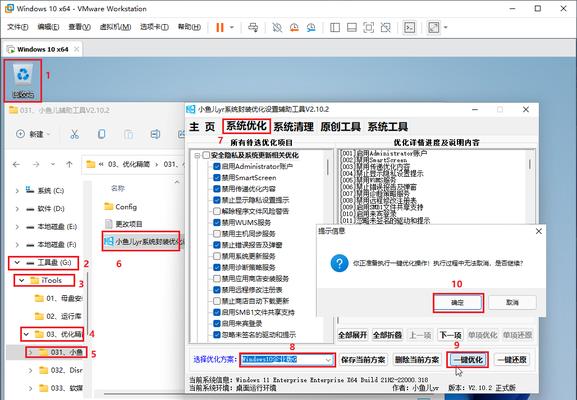Viewport: 577px width, 400px height.
Task: Click the Explorer address bar path field
Action: (134, 164)
